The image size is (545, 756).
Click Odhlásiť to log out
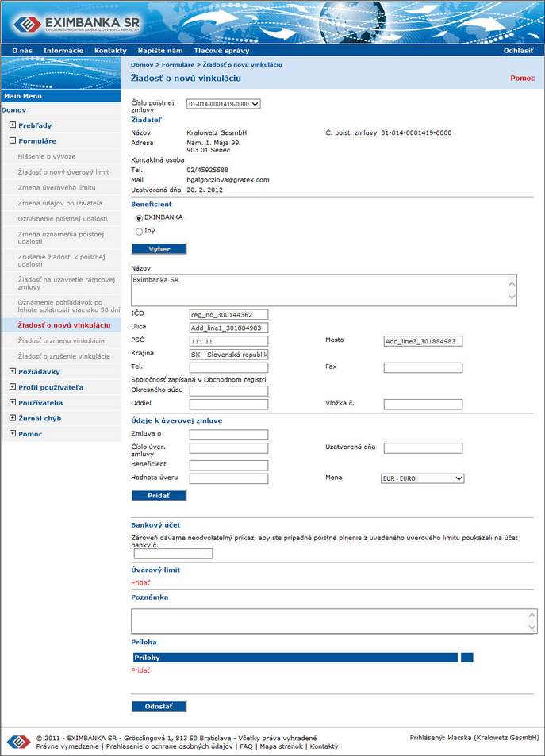coord(519,51)
